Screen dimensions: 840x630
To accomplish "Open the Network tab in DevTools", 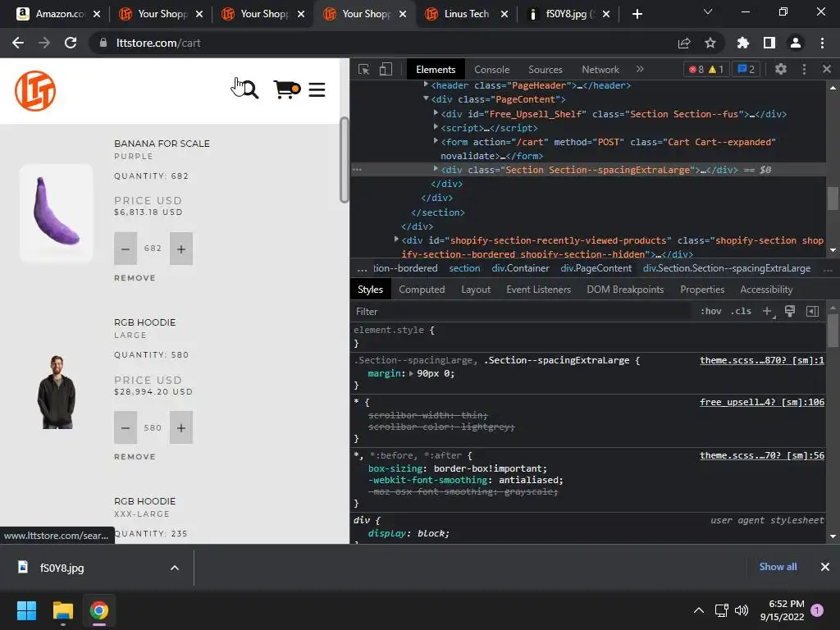I will click(600, 70).
